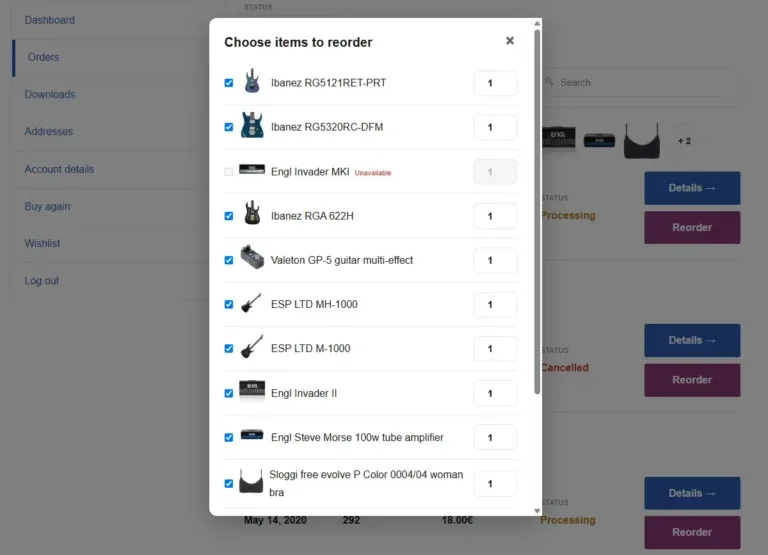This screenshot has height=555, width=768.
Task: Click Engl Invader II amp thumbnail
Action: click(252, 389)
